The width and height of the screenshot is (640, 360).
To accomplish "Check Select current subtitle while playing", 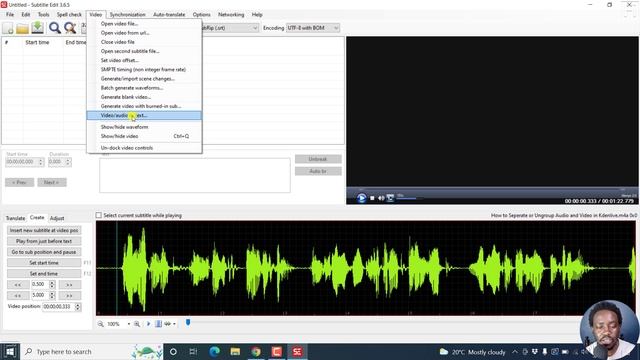I will (x=99, y=215).
